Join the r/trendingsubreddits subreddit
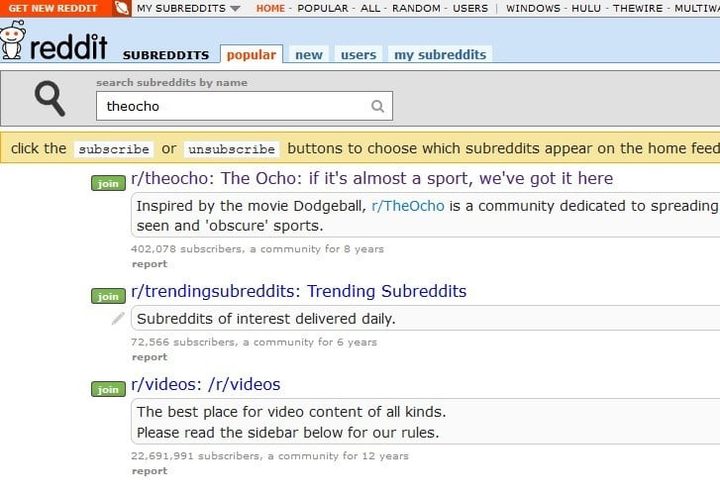The image size is (720, 480). (x=108, y=296)
